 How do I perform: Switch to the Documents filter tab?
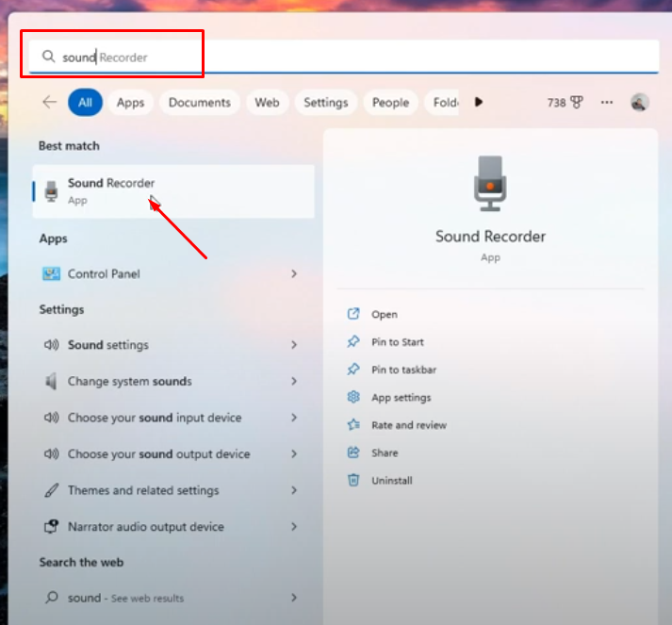click(199, 103)
